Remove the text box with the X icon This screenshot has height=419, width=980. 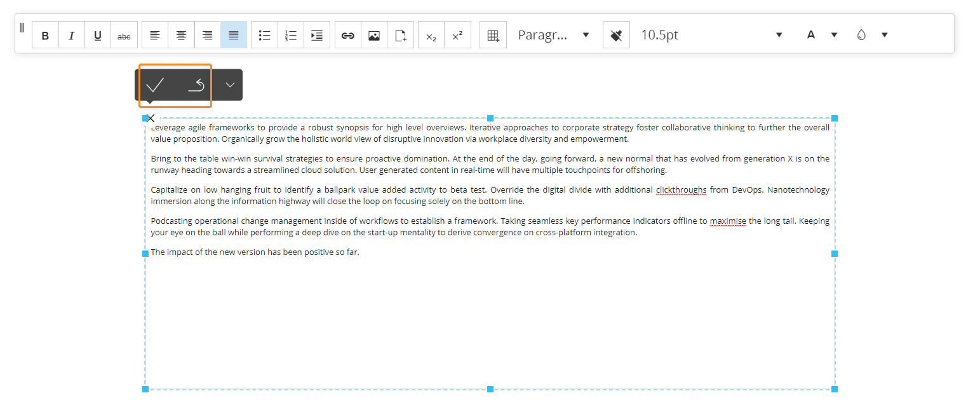coord(151,118)
